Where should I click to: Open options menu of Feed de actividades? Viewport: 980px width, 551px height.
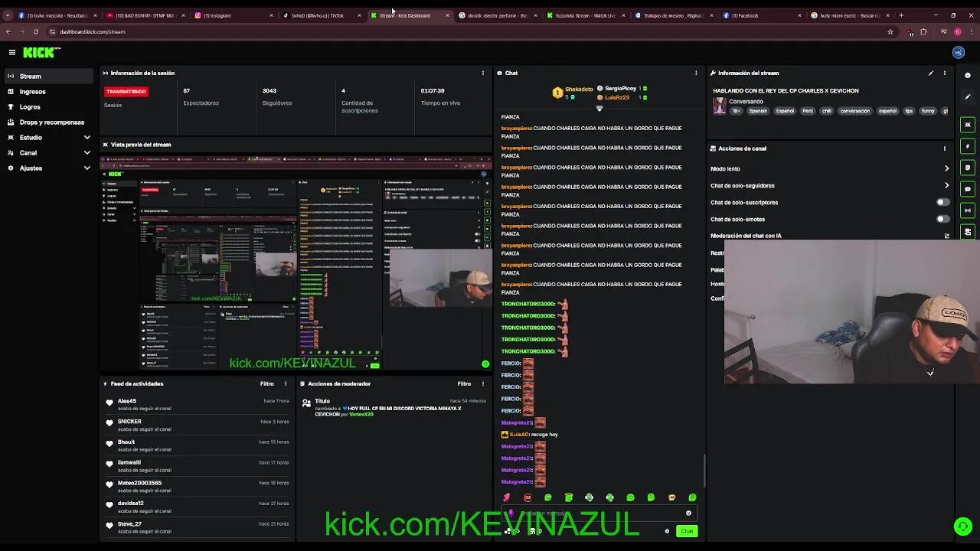286,383
